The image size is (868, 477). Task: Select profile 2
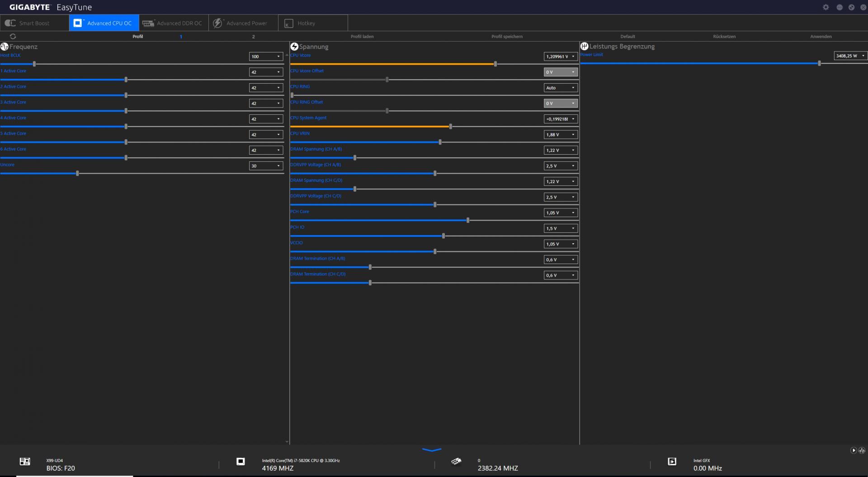point(253,37)
